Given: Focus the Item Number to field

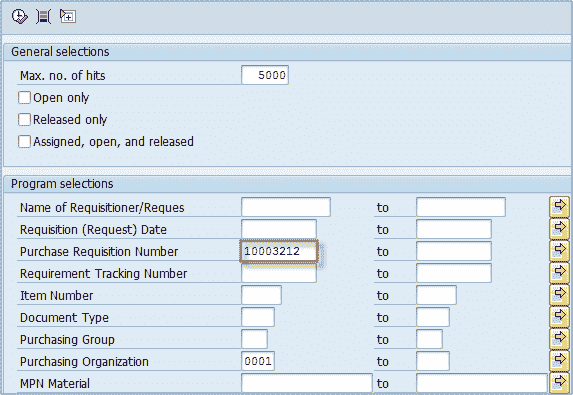Looking at the screenshot, I should [436, 295].
